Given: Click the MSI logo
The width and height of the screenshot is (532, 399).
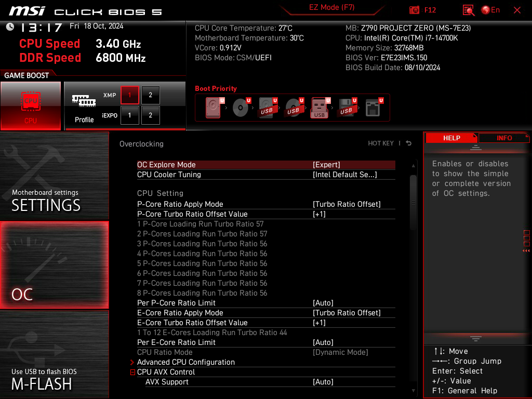Looking at the screenshot, I should pos(27,11).
